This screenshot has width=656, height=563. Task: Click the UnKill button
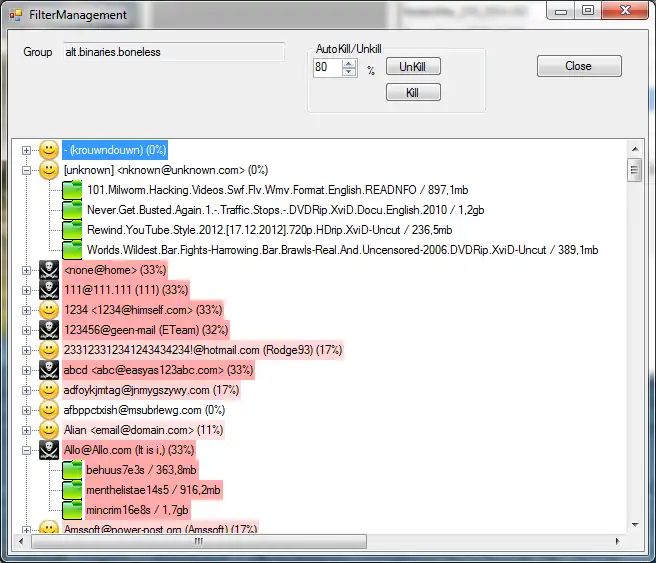coord(413,67)
